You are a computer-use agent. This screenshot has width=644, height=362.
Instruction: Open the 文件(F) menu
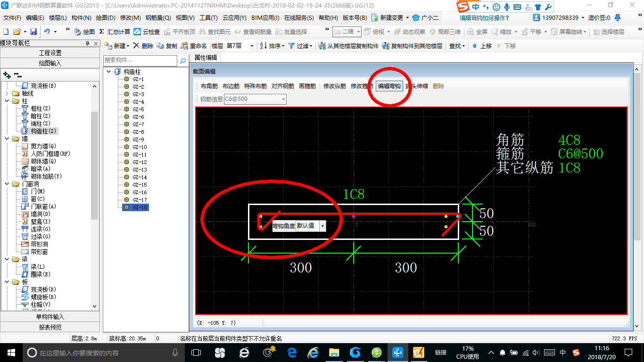[12, 17]
